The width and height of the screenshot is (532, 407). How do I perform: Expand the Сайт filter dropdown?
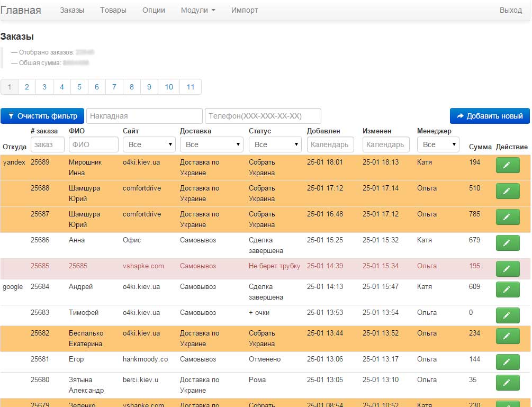149,144
